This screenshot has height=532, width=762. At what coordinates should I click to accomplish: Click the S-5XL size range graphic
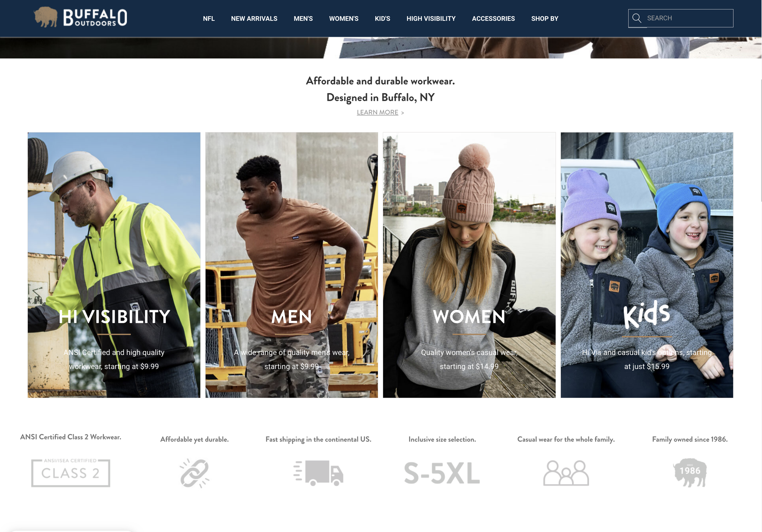(x=442, y=473)
